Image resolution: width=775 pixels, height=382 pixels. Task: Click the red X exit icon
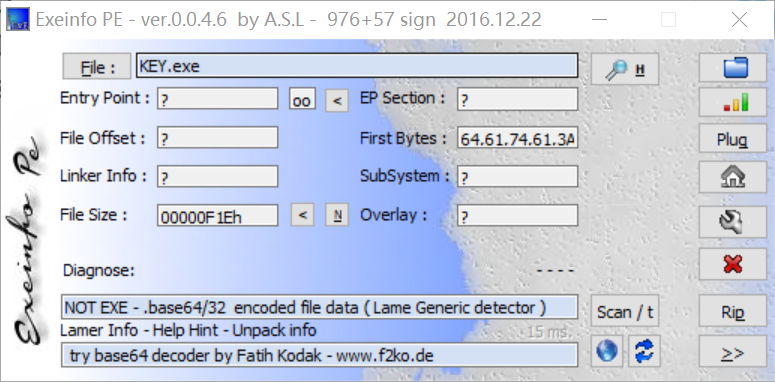(733, 264)
